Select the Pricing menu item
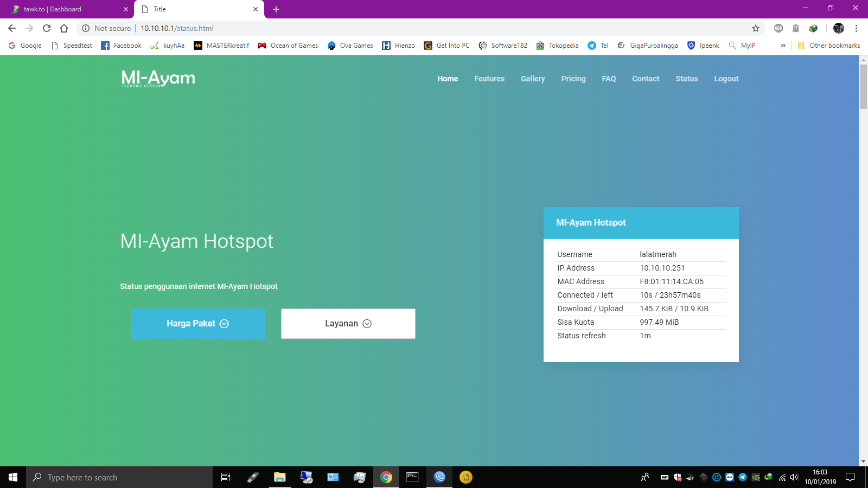868x488 pixels. (573, 79)
